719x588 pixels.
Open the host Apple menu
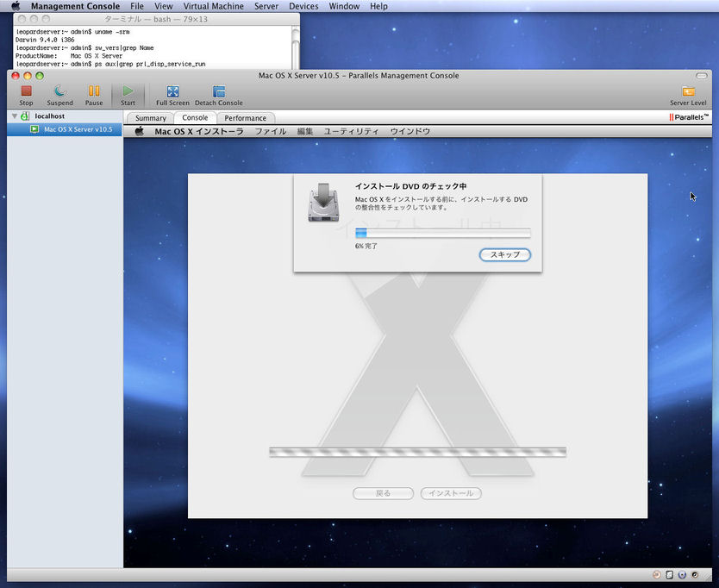(x=16, y=6)
